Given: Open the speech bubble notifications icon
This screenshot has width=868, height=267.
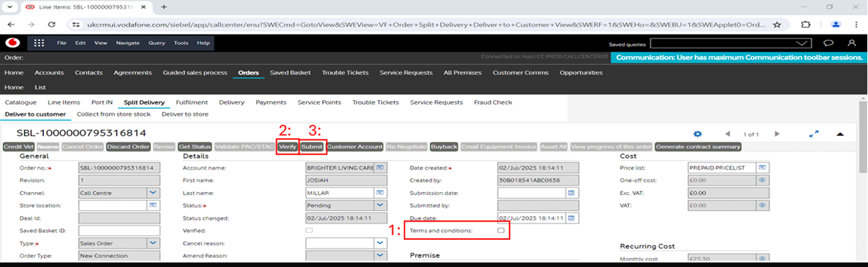Looking at the screenshot, I should click(x=828, y=43).
